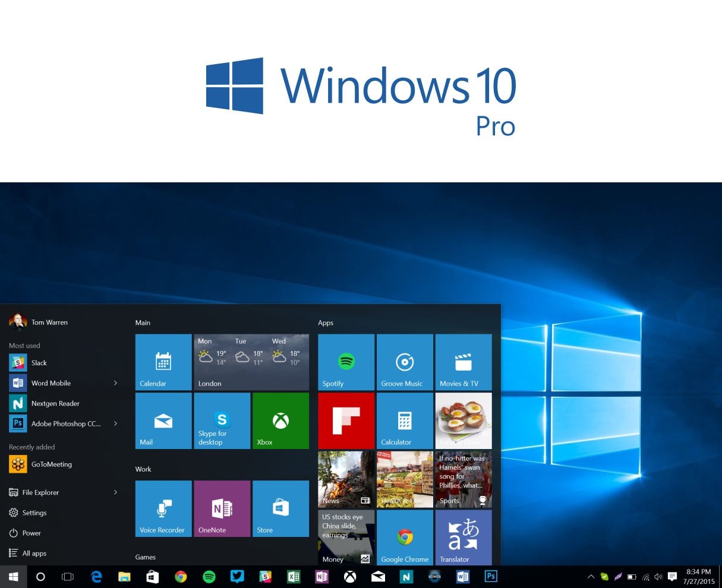
Task: Launch Chrome from the taskbar
Action: tap(181, 577)
